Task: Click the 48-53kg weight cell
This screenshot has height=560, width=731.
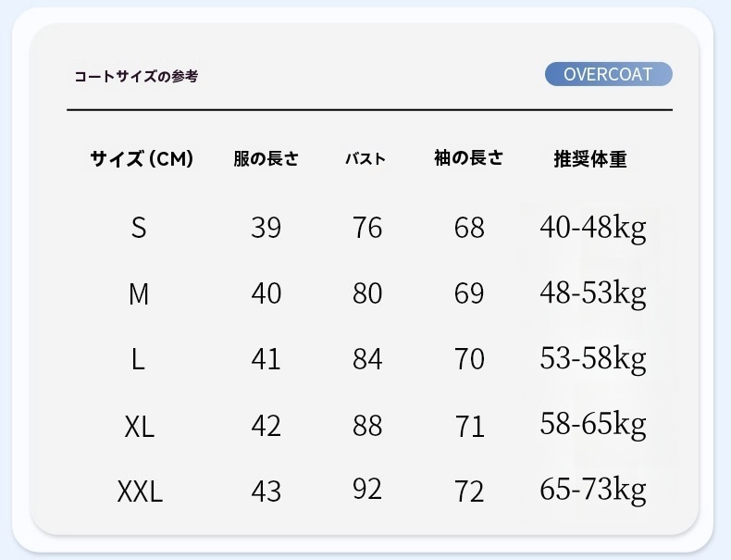Action: pos(592,293)
